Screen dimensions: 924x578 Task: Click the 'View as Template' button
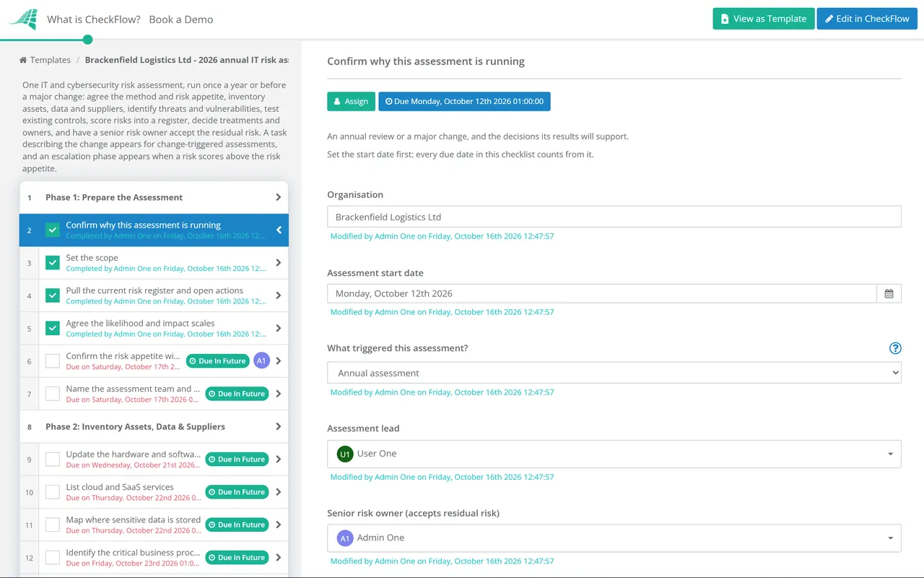click(x=764, y=19)
